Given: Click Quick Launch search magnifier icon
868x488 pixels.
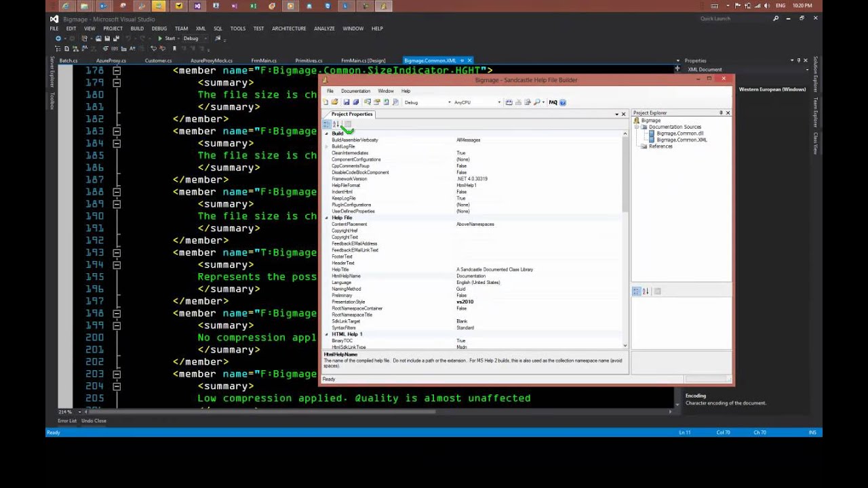Looking at the screenshot, I should pos(776,18).
